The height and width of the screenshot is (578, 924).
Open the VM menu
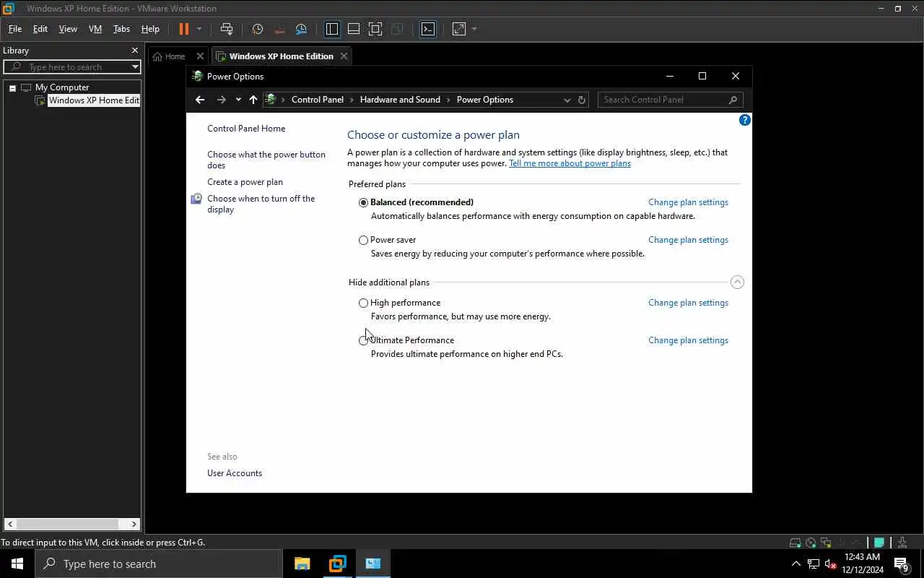[95, 29]
